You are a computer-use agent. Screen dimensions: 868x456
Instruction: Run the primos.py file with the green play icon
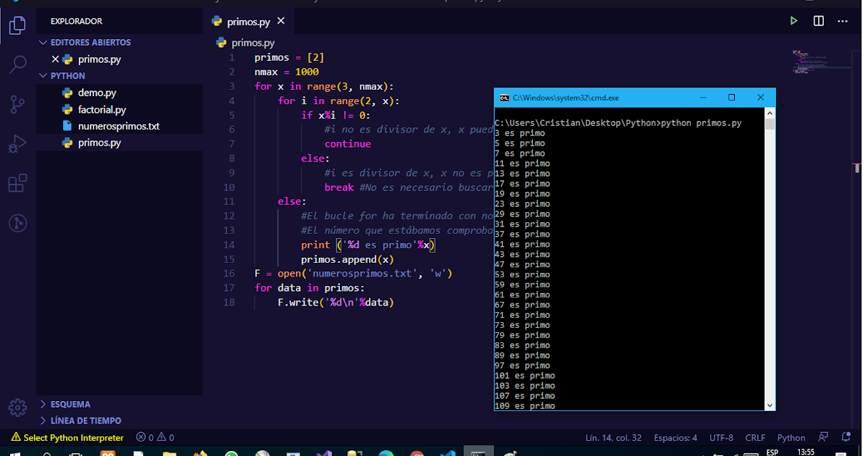click(793, 20)
